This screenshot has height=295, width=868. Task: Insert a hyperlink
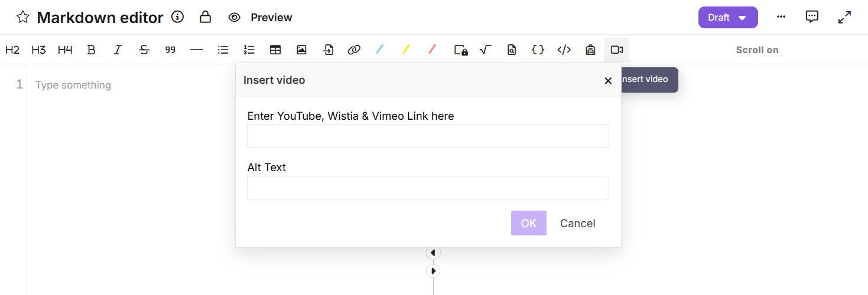tap(354, 50)
